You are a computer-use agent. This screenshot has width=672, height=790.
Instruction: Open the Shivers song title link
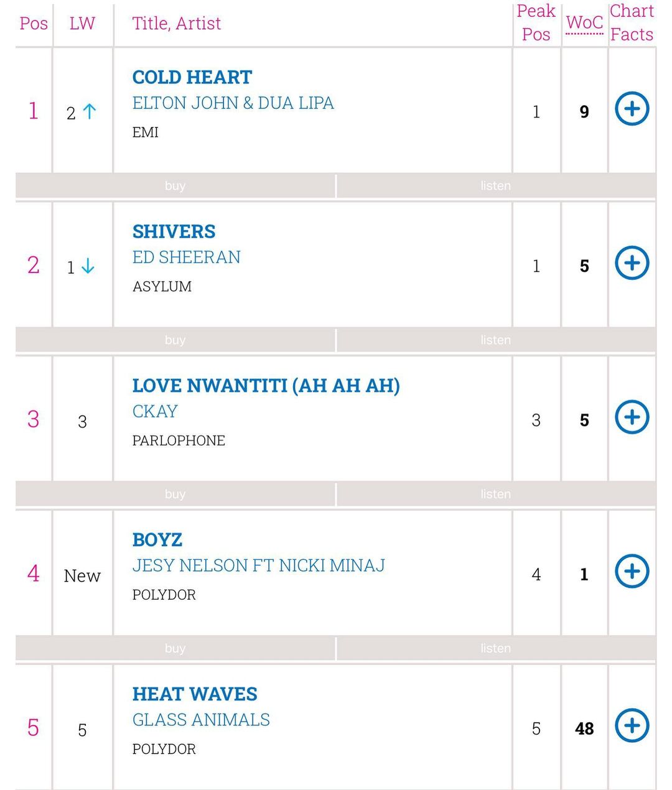(x=174, y=231)
